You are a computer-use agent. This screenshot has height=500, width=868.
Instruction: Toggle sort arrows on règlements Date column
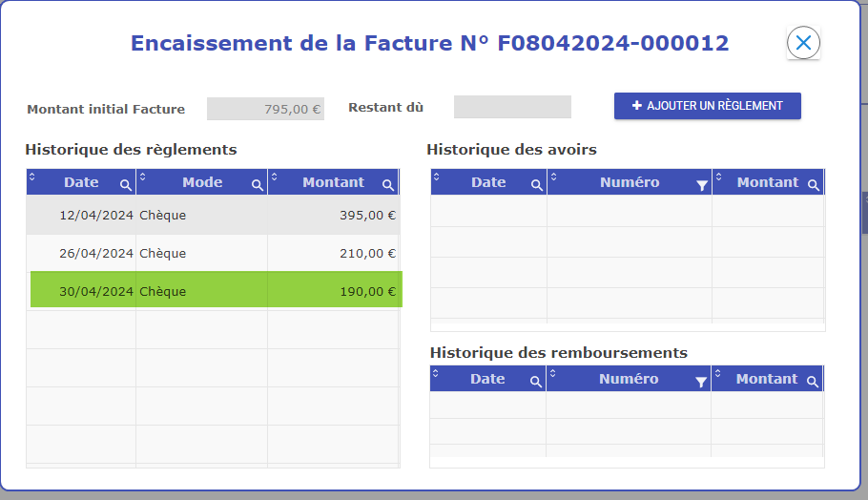click(32, 177)
